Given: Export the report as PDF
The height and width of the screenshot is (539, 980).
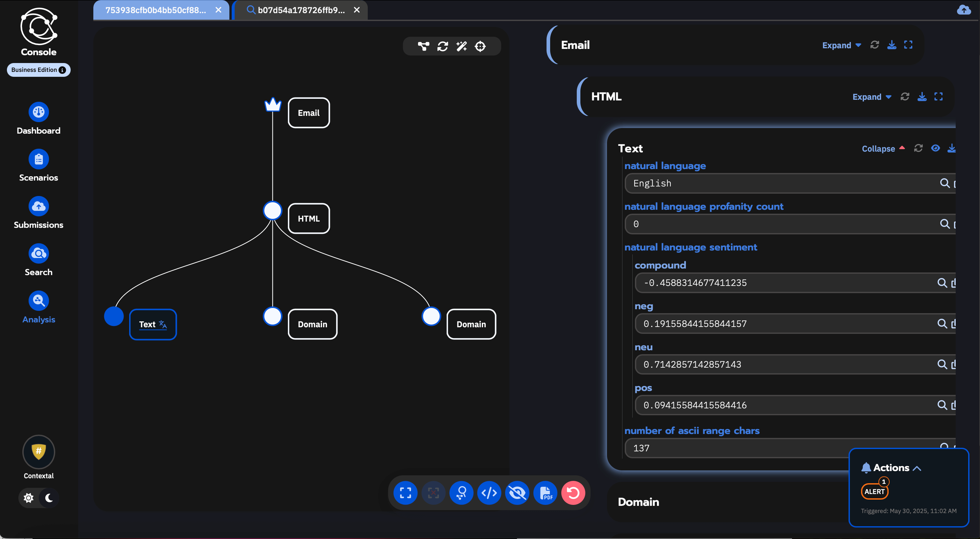Looking at the screenshot, I should pyautogui.click(x=545, y=493).
